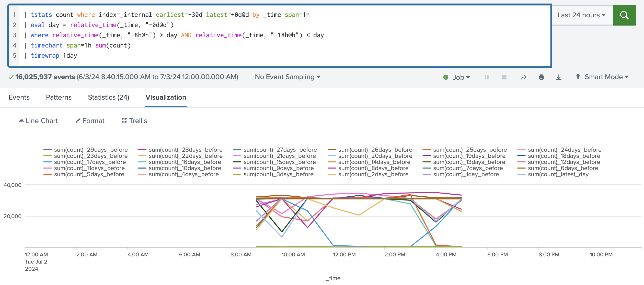Open the No Event Sampling dropdown

point(287,77)
